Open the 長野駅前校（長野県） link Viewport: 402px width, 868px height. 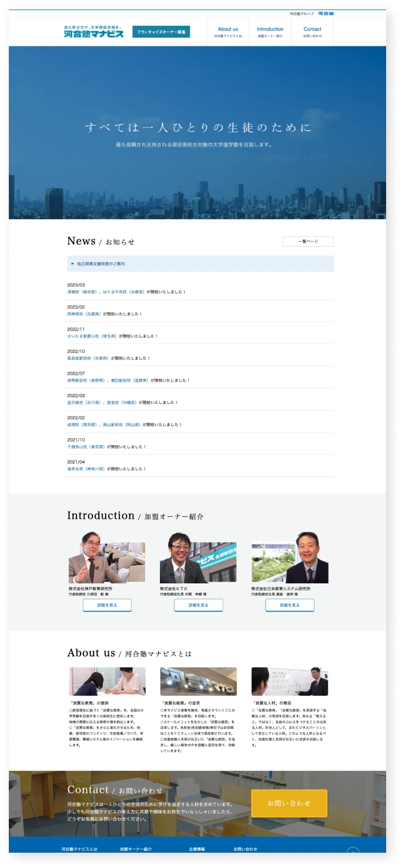(x=86, y=380)
